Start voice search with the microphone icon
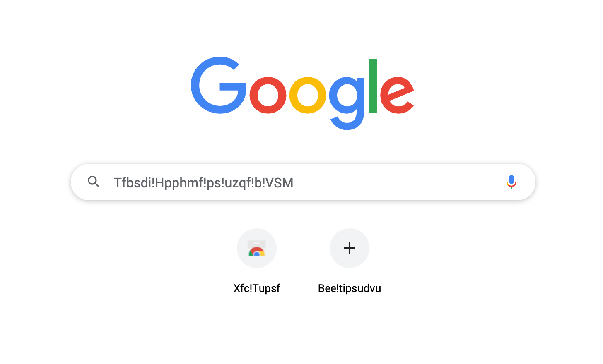Screen dimensions: 603x364 [x=511, y=182]
